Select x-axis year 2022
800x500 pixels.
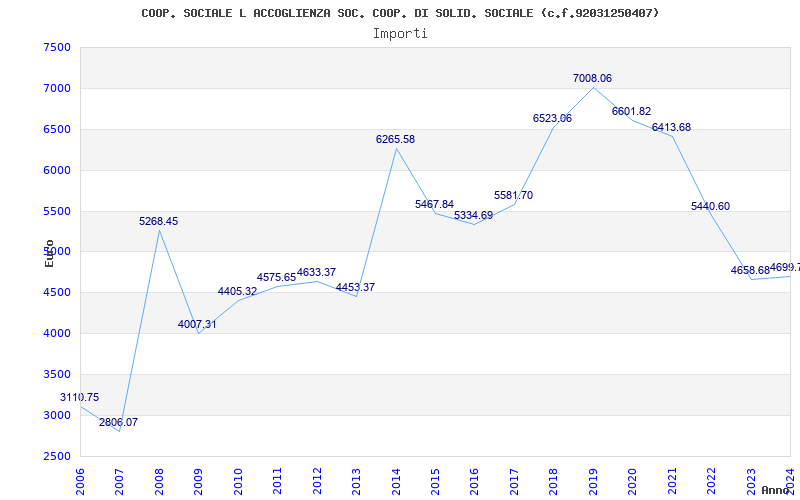[711, 481]
